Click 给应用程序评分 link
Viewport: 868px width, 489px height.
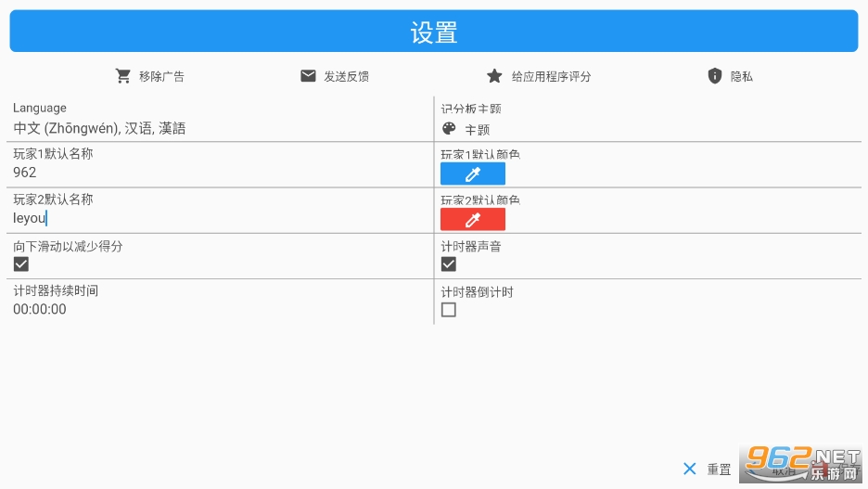click(x=551, y=76)
